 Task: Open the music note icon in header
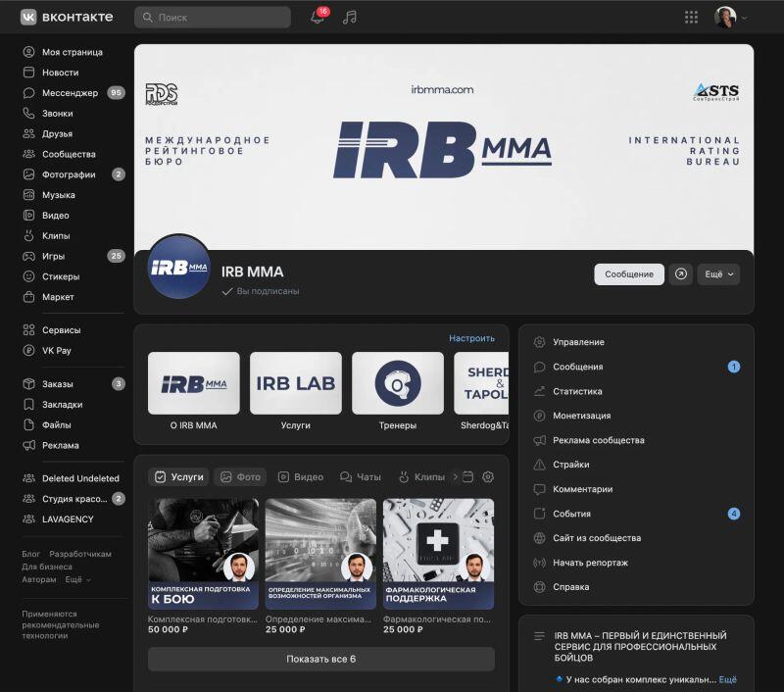coord(350,18)
